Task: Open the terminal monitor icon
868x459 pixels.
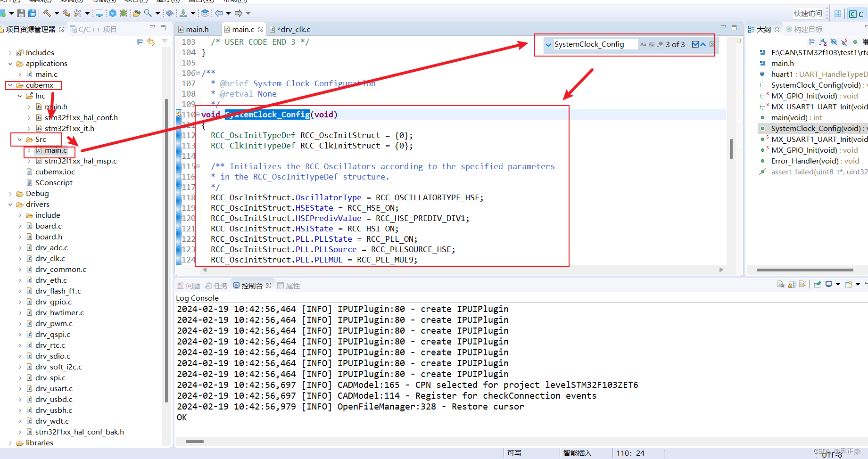Action: pos(99,13)
